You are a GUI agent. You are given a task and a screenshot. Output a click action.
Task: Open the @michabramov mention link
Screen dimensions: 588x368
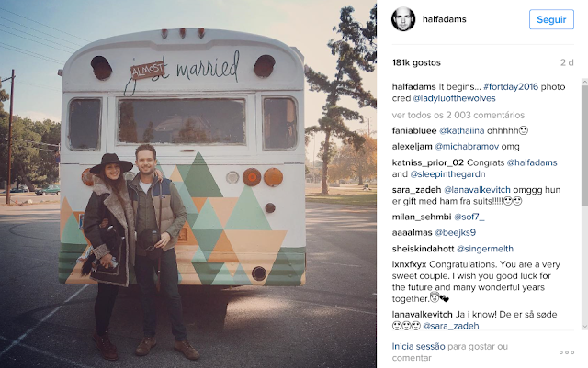point(467,147)
